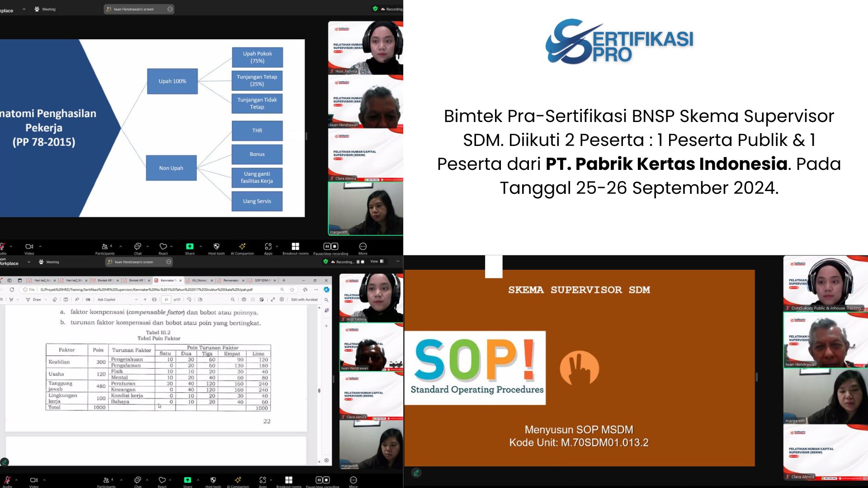Pause recording in Upah slide window bottom toolbar
Screen dimensions: 868x488
(x=327, y=246)
